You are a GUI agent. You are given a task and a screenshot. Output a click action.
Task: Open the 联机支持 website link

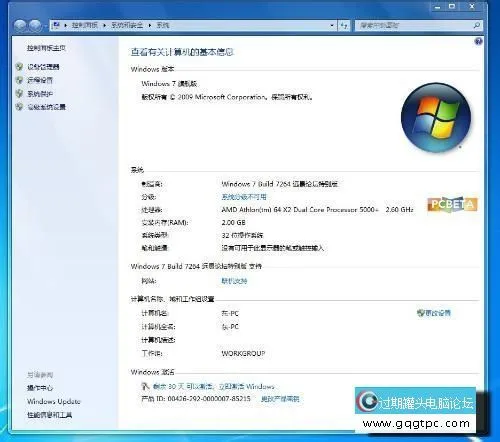tap(234, 281)
